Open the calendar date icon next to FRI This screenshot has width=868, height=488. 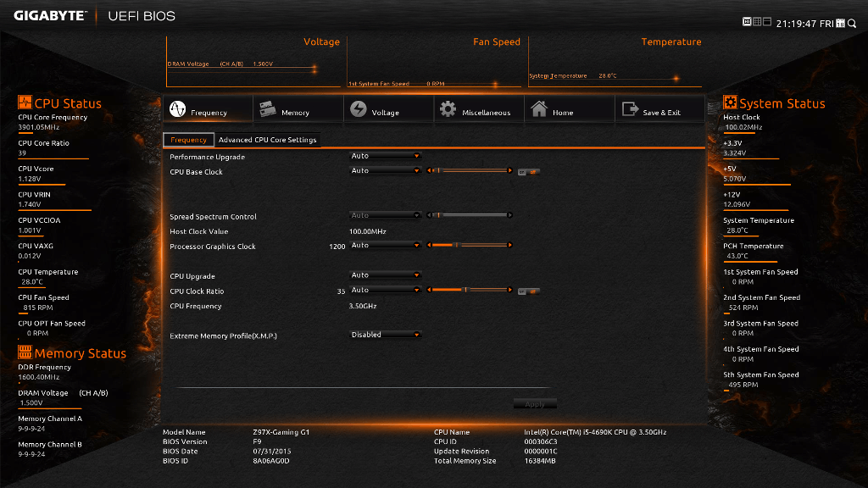840,23
